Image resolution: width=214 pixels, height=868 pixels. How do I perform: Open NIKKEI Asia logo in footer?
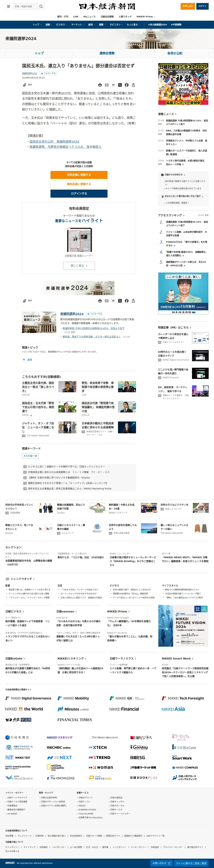click(x=173, y=709)
